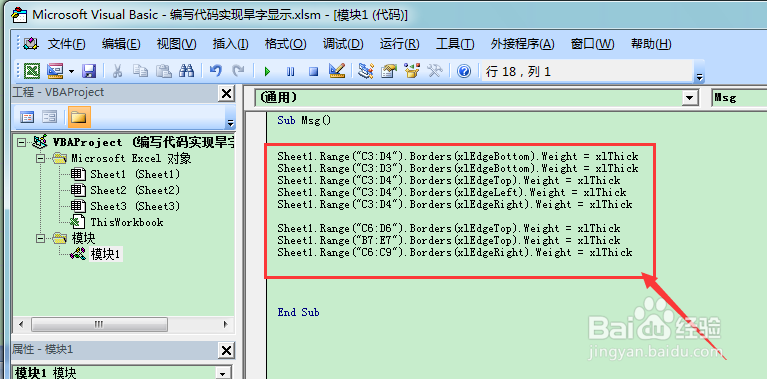Open the 运行(R) menu
Image resolution: width=767 pixels, height=379 pixels.
point(400,44)
